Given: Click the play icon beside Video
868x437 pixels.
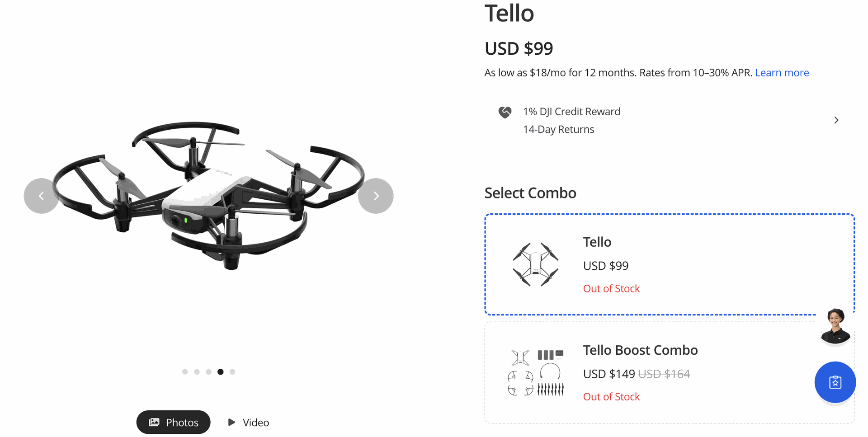Looking at the screenshot, I should tap(231, 422).
